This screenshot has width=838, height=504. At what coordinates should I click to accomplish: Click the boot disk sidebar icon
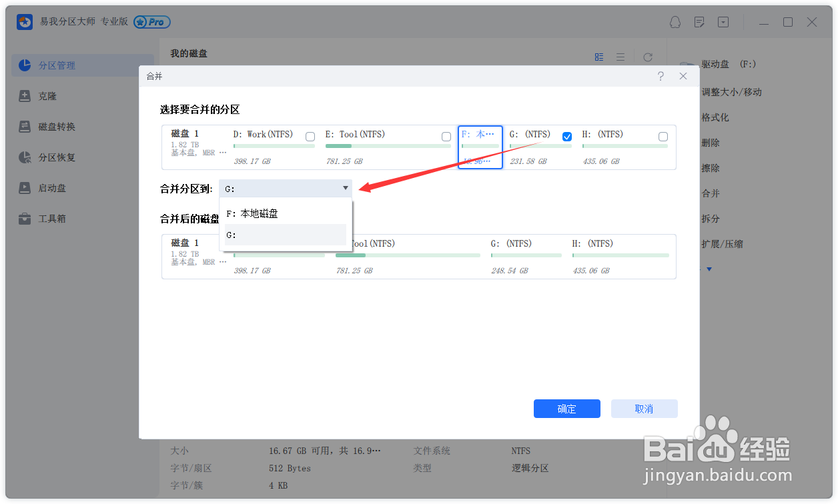tap(25, 188)
